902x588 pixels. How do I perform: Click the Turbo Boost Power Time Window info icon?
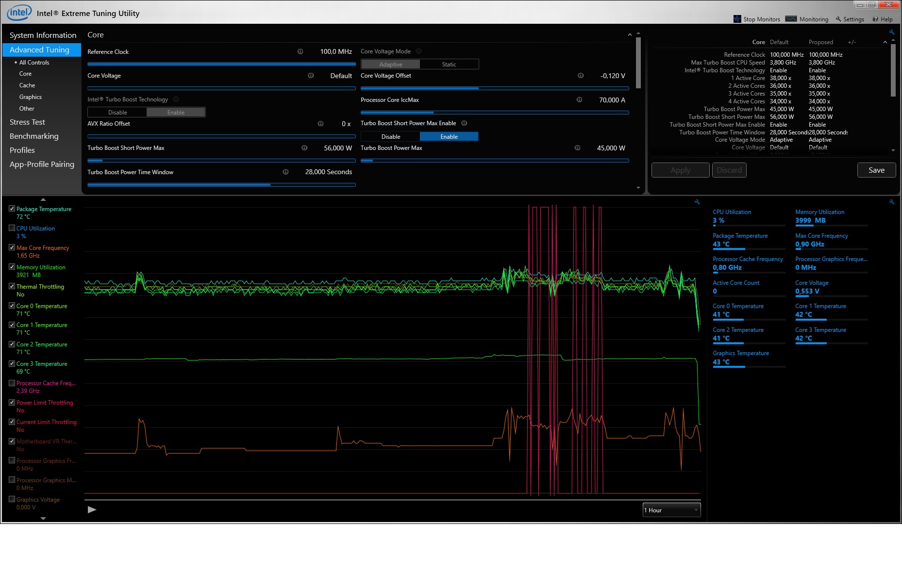(x=285, y=172)
